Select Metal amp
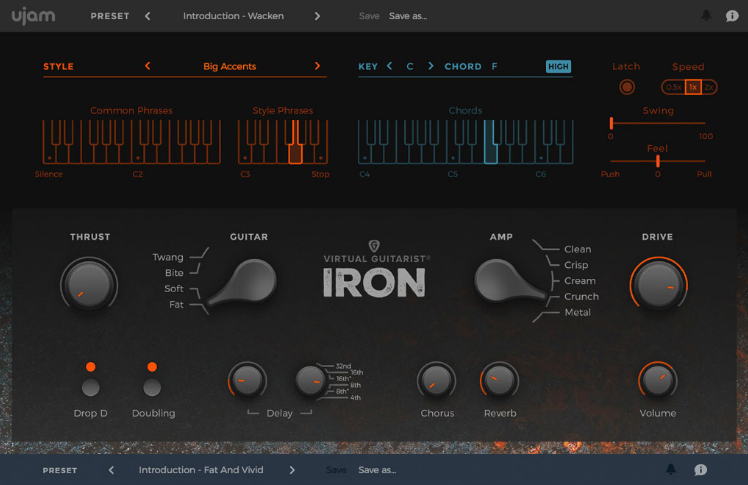The image size is (748, 485). pyautogui.click(x=577, y=312)
